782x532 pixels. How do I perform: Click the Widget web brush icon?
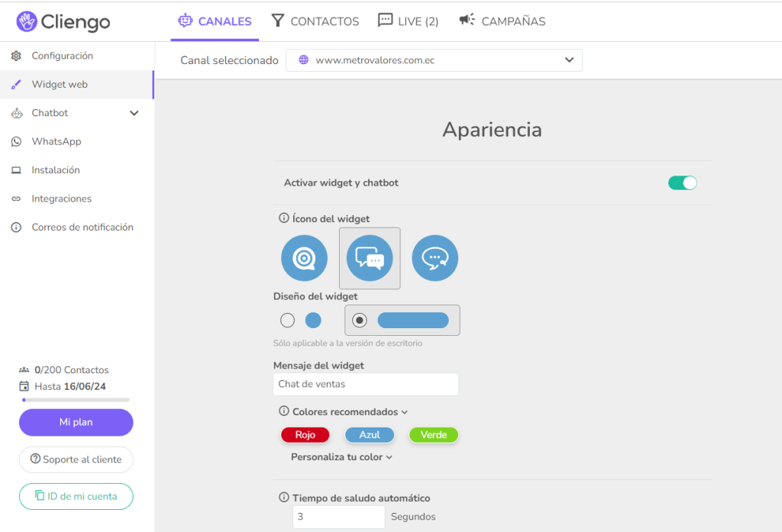pos(17,84)
